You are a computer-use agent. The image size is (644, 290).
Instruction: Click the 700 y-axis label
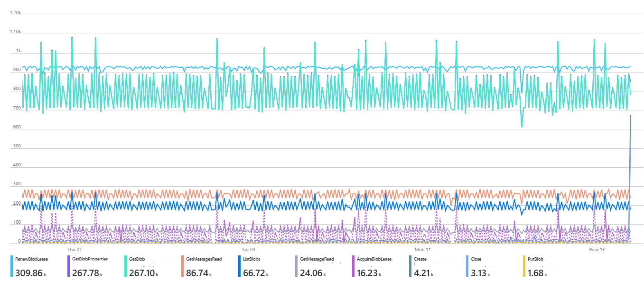18,109
